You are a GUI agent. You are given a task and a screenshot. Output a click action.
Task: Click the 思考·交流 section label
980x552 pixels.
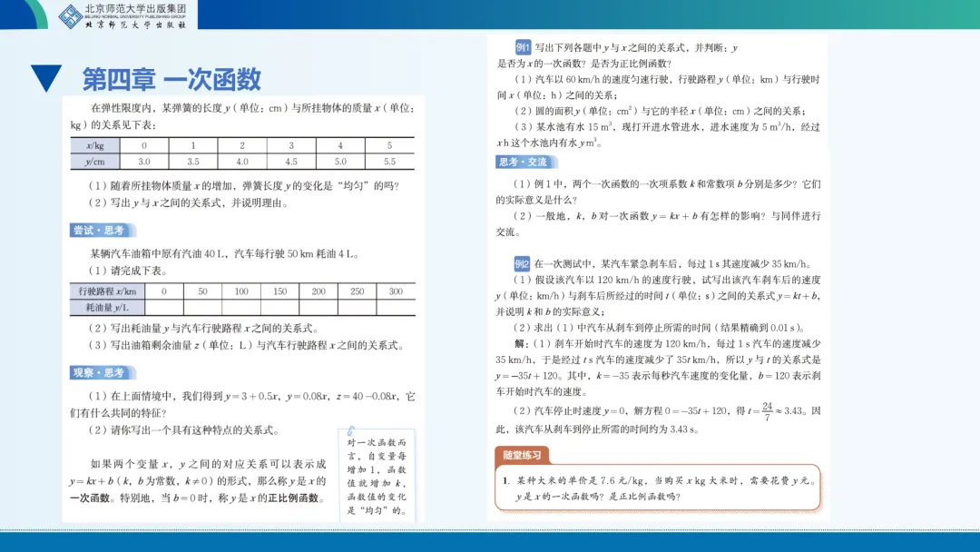point(525,162)
